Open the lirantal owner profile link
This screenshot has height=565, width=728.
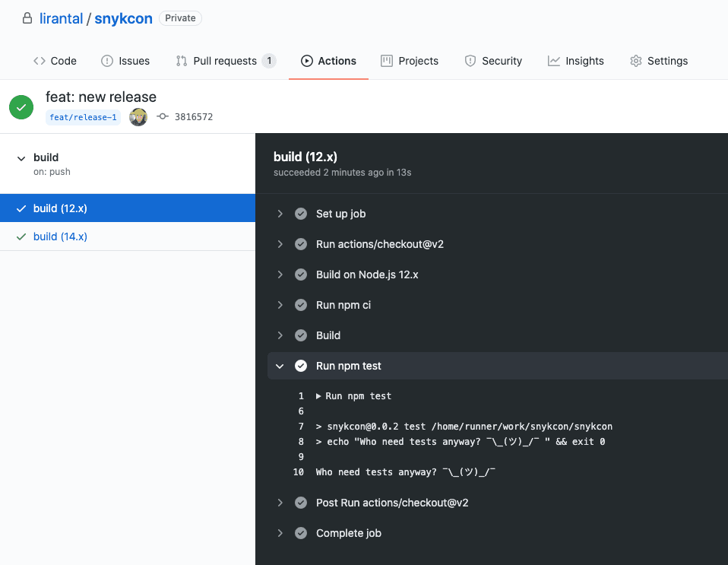tap(61, 18)
